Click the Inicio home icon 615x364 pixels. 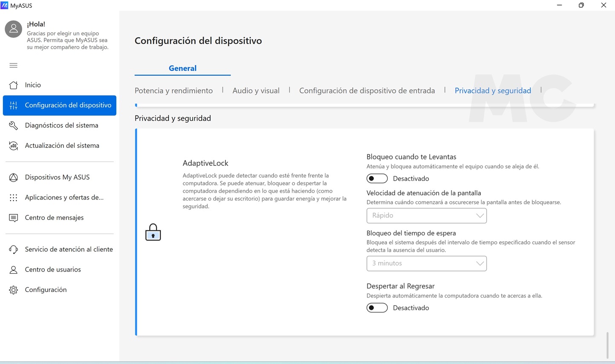[14, 85]
